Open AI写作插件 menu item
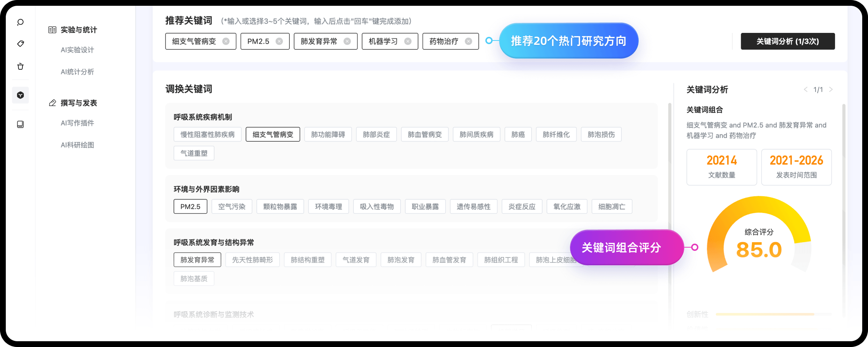Screen dimensions: 868x347 pos(77,123)
